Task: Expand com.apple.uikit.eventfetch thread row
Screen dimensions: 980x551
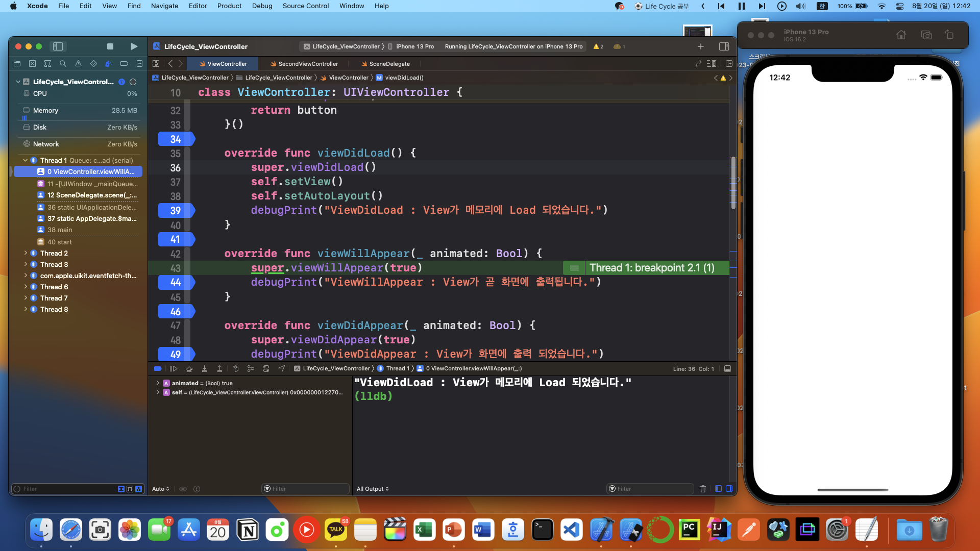Action: point(26,275)
